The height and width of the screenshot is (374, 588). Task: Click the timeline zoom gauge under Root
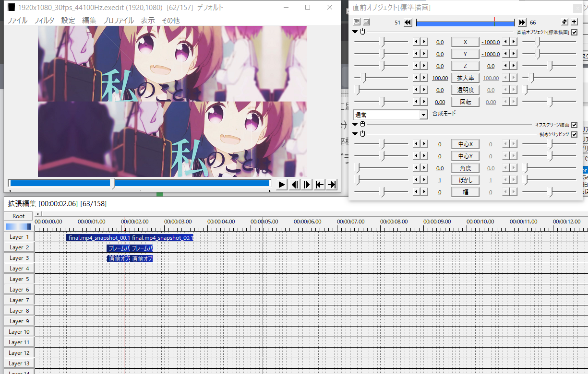coord(19,226)
